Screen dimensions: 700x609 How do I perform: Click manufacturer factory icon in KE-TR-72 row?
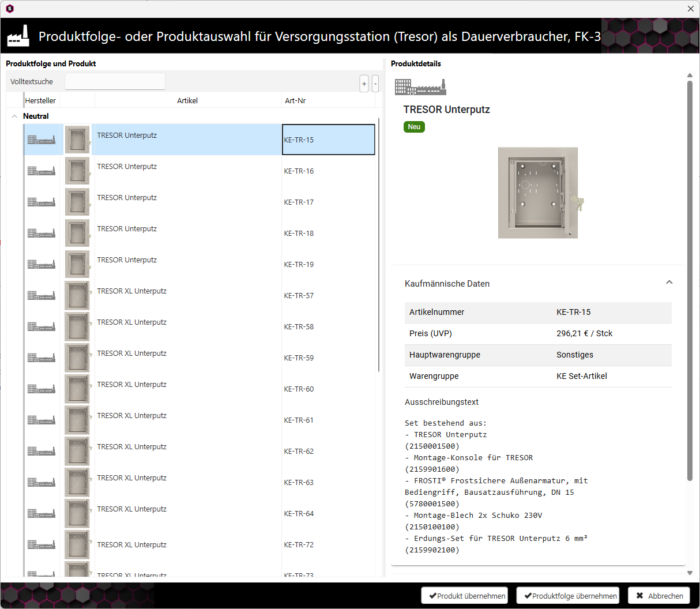(42, 544)
